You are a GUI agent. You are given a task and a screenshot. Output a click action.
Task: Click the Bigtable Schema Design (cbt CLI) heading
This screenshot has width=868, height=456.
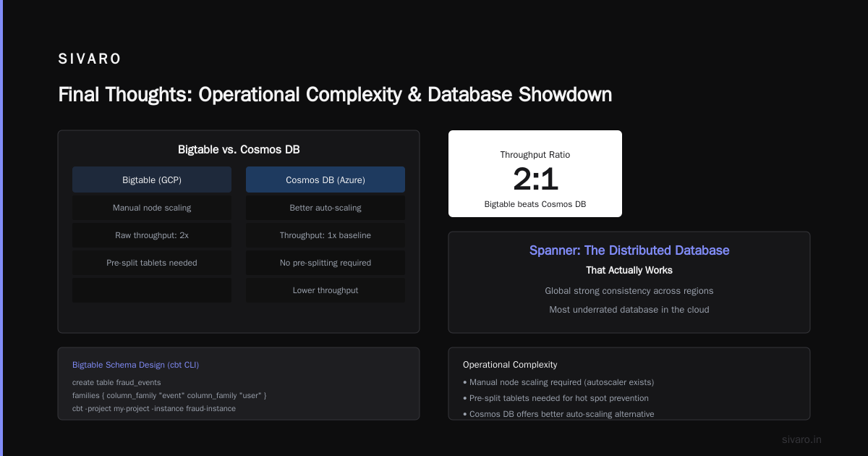[x=135, y=365]
